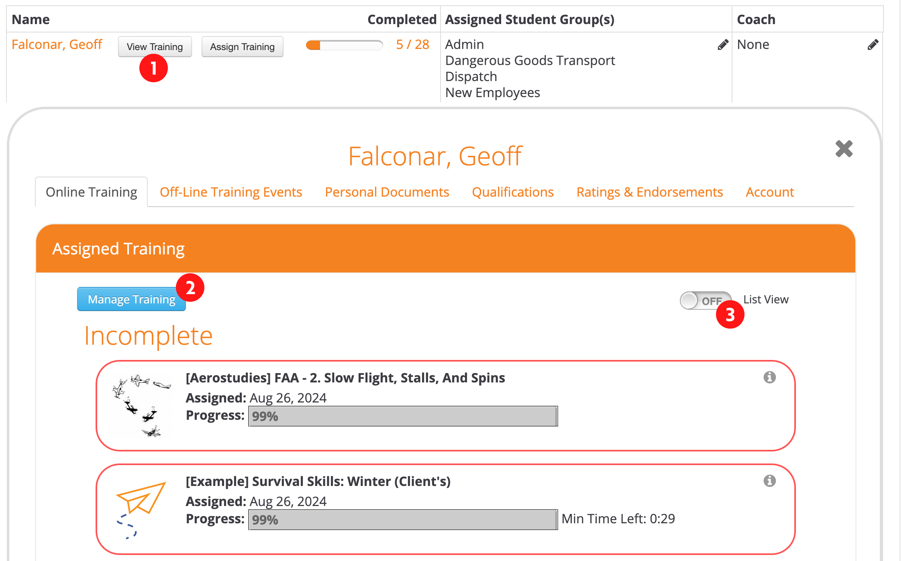
Task: Select the Online Training tab
Action: point(91,192)
